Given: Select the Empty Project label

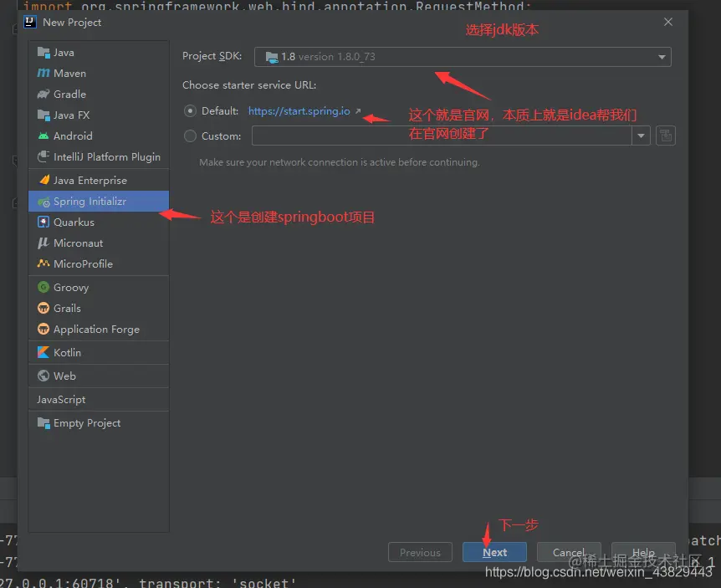Looking at the screenshot, I should pos(87,423).
